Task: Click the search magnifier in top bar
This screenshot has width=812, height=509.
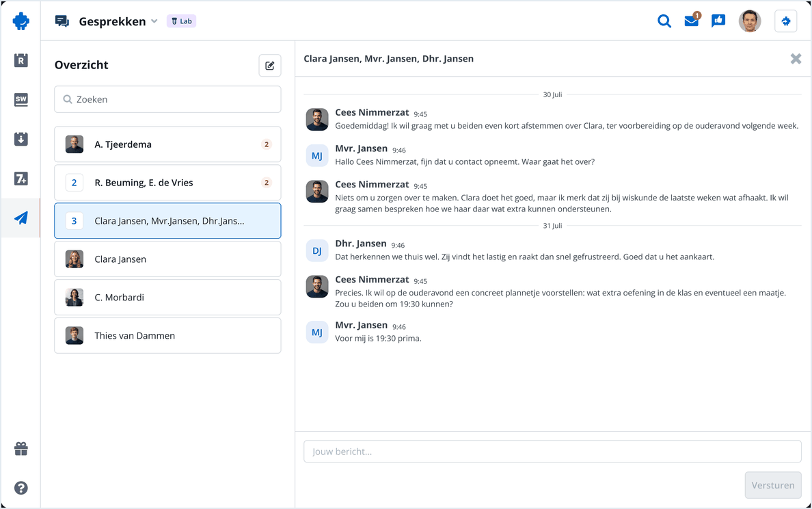Action: (x=664, y=21)
